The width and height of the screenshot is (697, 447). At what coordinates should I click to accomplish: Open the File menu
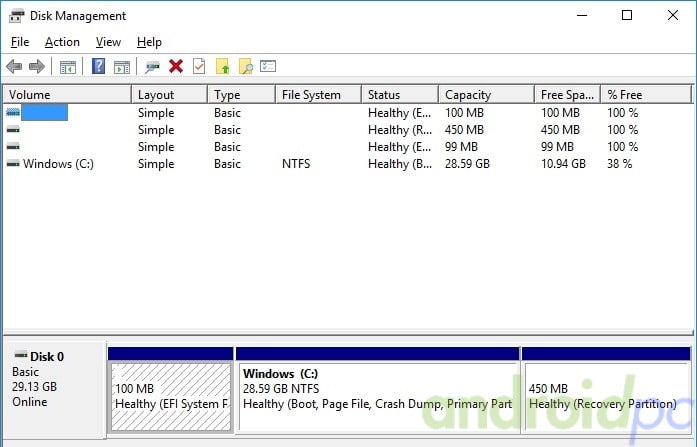20,42
